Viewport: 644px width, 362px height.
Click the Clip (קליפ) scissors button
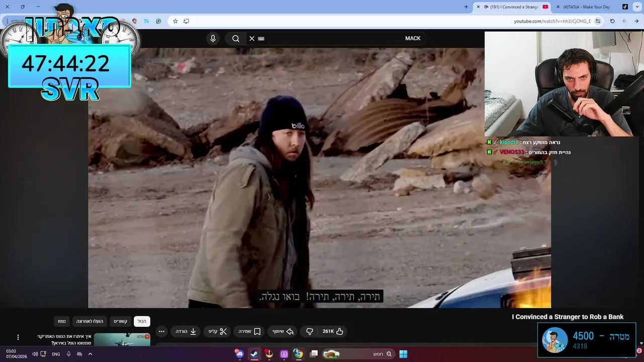click(218, 331)
